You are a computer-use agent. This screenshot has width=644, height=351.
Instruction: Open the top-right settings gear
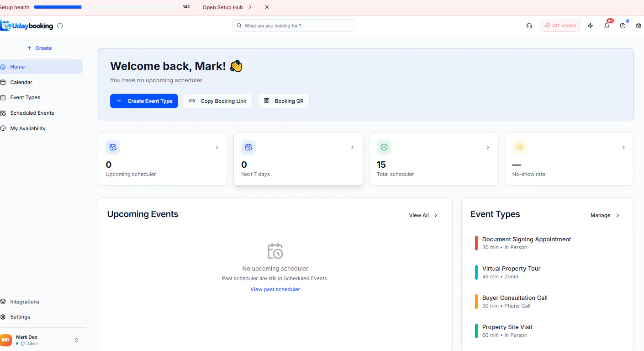click(x=639, y=26)
